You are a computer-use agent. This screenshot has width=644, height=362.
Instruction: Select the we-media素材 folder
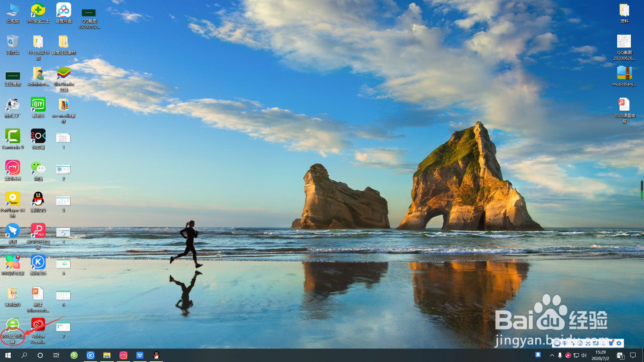(64, 111)
